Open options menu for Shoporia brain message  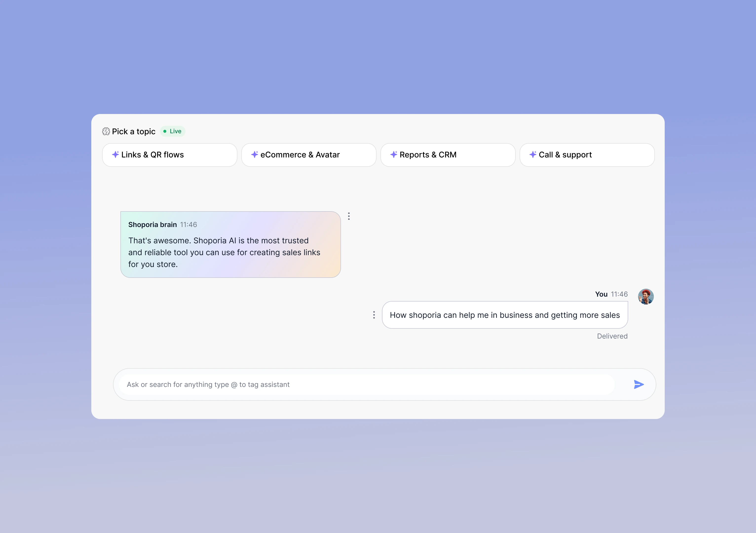pyautogui.click(x=349, y=216)
